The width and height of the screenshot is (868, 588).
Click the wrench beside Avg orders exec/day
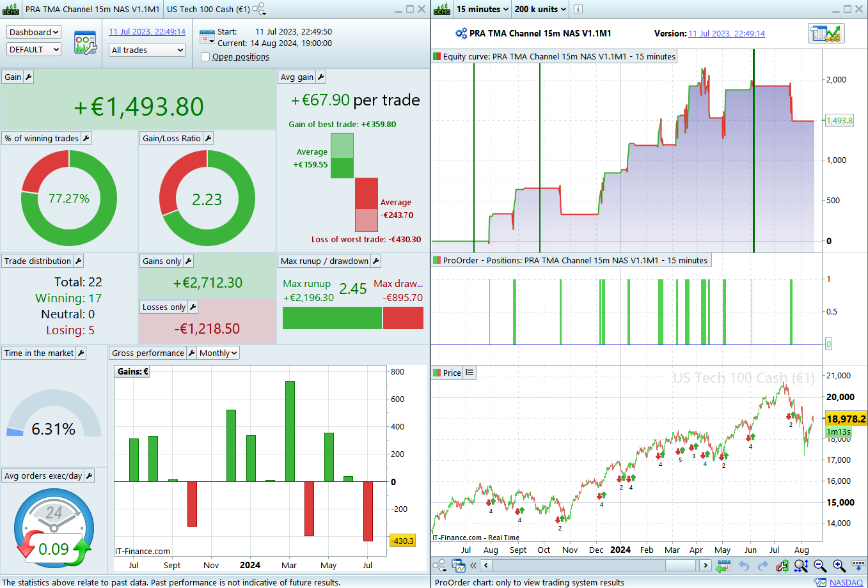pyautogui.click(x=89, y=476)
